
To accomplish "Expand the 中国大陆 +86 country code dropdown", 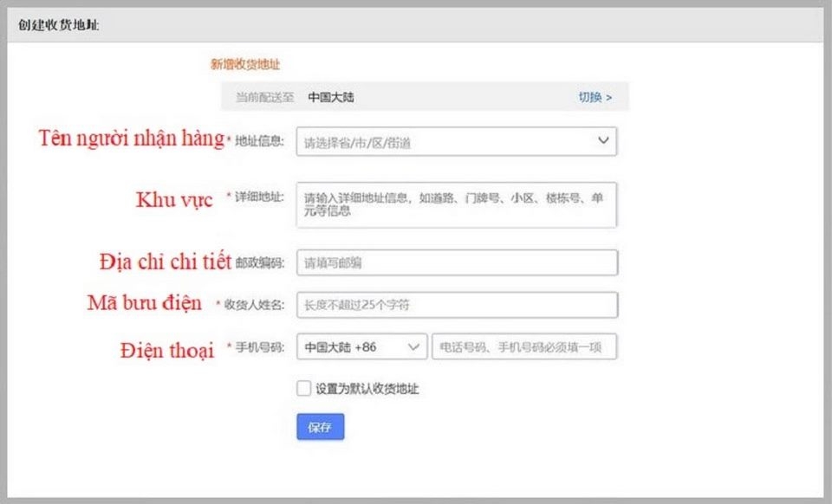I will coord(360,346).
